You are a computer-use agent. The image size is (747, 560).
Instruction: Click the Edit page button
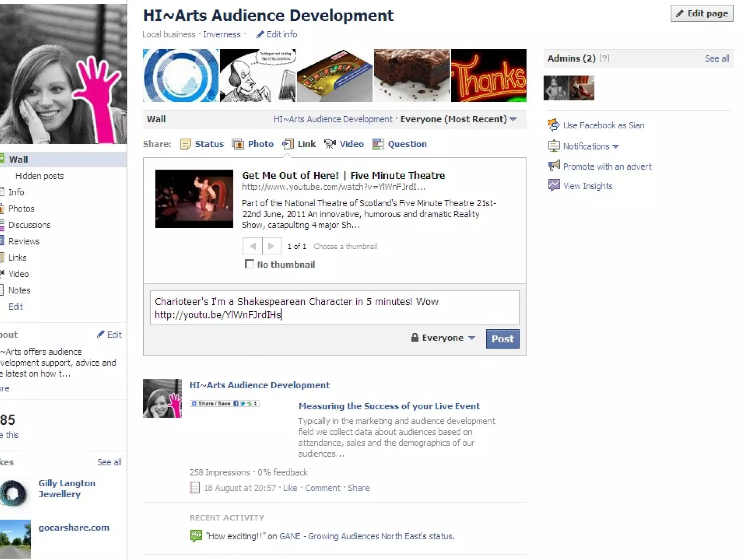pyautogui.click(x=701, y=13)
